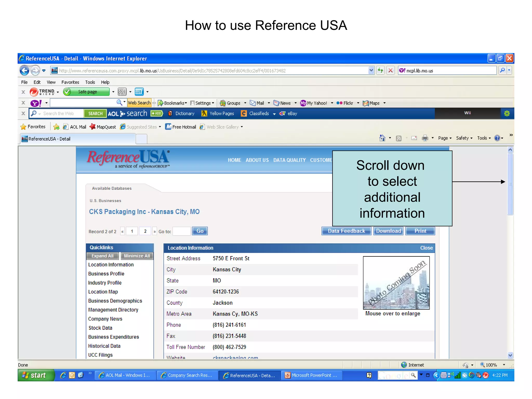Image resolution: width=532 pixels, height=399 pixels.
Task: Click the search magnifier in browser search box
Action: click(503, 70)
